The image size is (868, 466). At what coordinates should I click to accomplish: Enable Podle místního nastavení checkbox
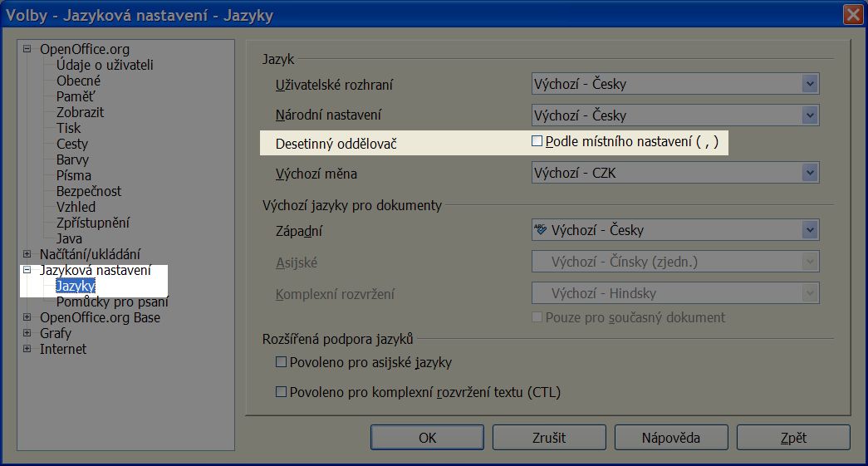point(537,141)
